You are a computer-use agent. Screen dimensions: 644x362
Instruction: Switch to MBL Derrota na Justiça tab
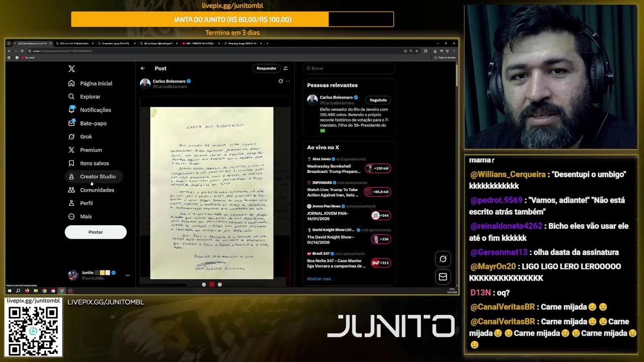coord(200,43)
